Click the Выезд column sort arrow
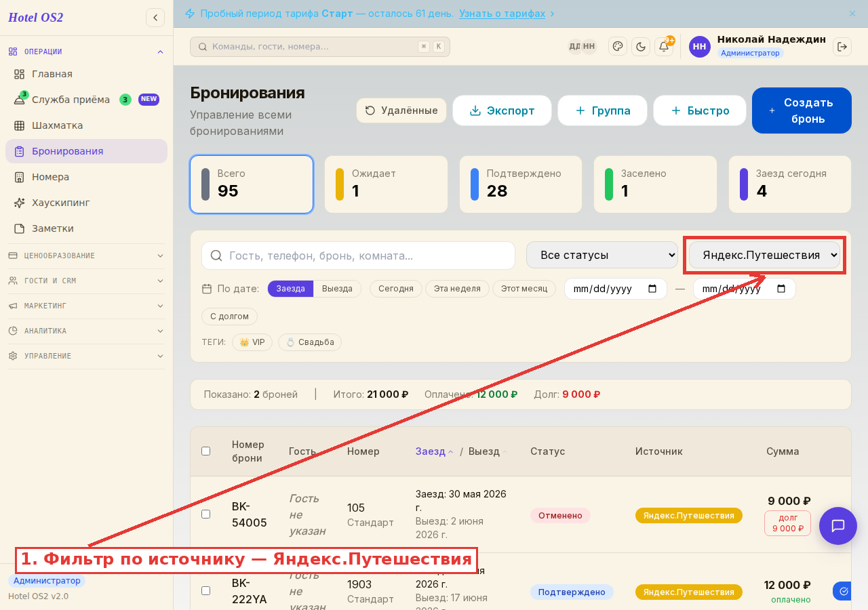868x610 pixels. pos(505,452)
